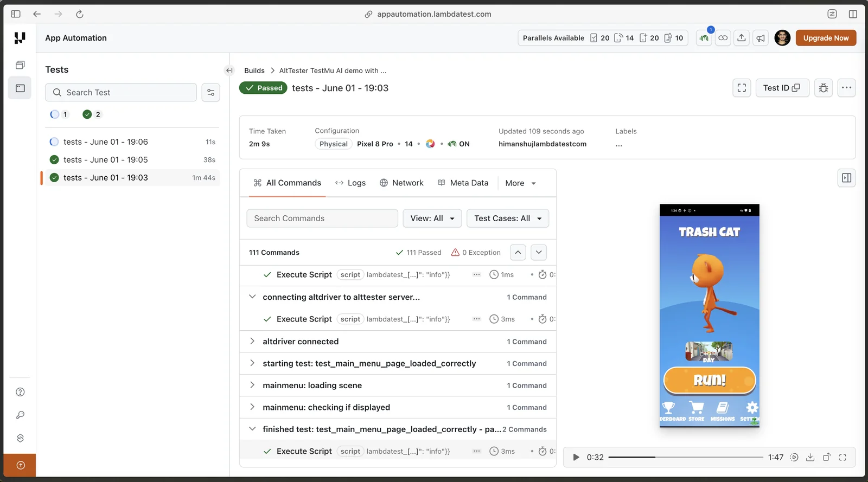Switch to the Network tab
Screen dimensions: 868x482
(401, 183)
